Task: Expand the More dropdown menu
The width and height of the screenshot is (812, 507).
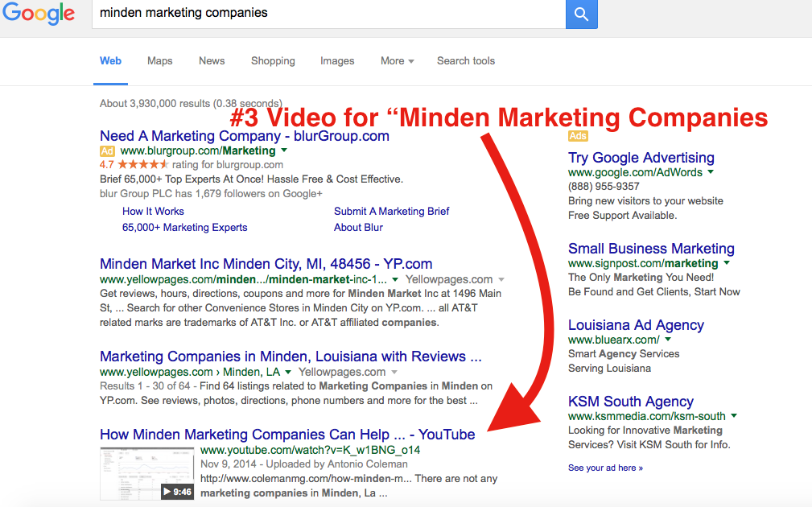Action: (398, 61)
